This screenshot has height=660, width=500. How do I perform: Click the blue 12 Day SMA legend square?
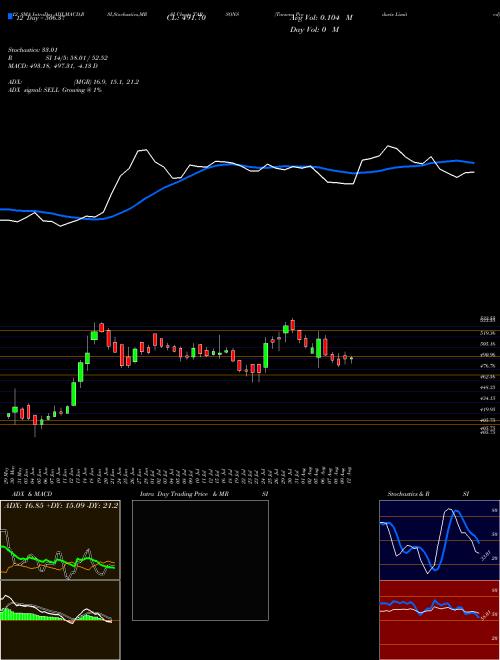coord(10,17)
